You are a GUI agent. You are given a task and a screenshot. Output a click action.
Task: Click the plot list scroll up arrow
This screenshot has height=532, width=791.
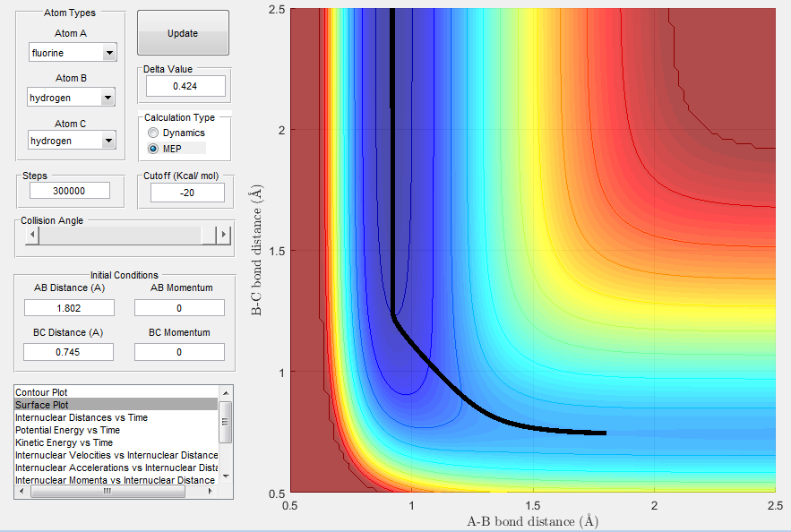pyautogui.click(x=226, y=393)
